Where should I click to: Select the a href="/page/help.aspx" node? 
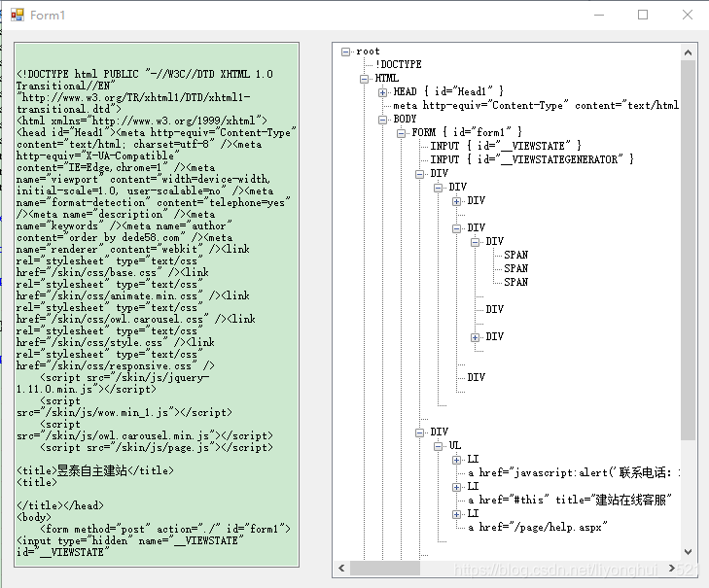pos(537,527)
